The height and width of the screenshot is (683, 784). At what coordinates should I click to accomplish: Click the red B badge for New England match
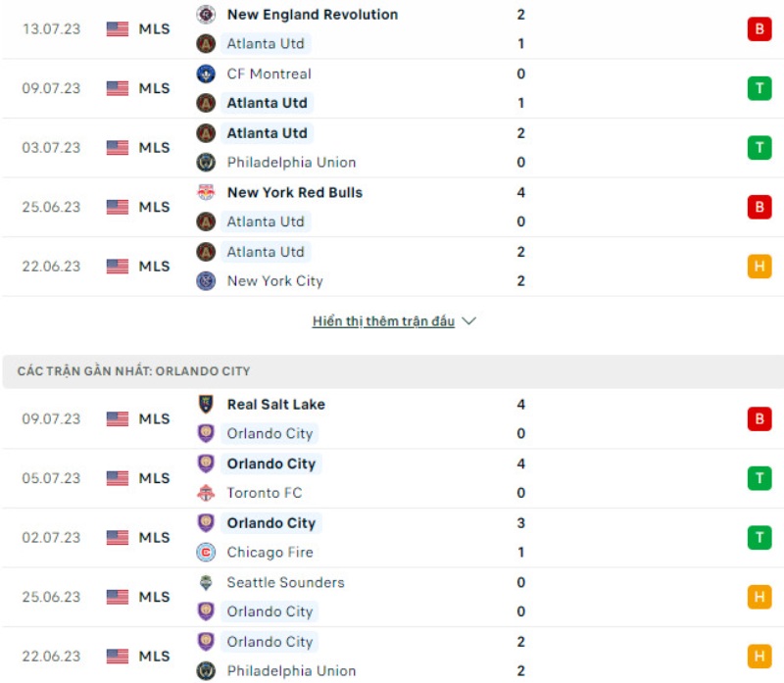tap(759, 29)
